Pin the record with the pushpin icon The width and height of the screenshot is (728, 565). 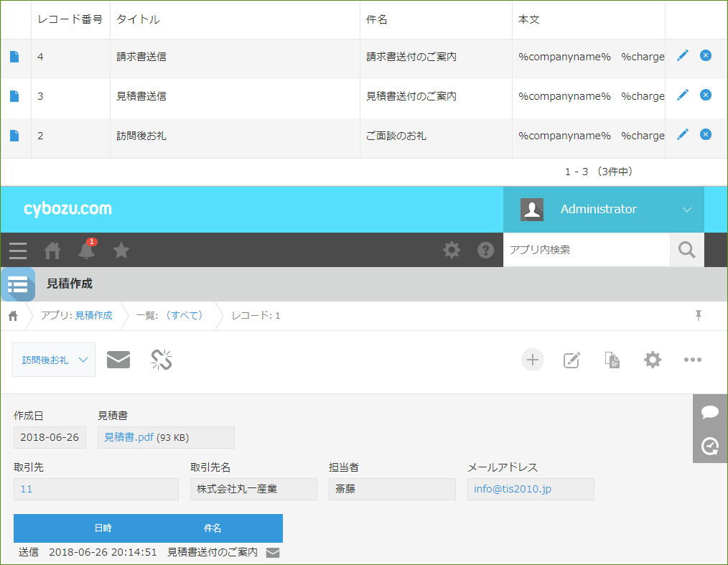point(699,315)
